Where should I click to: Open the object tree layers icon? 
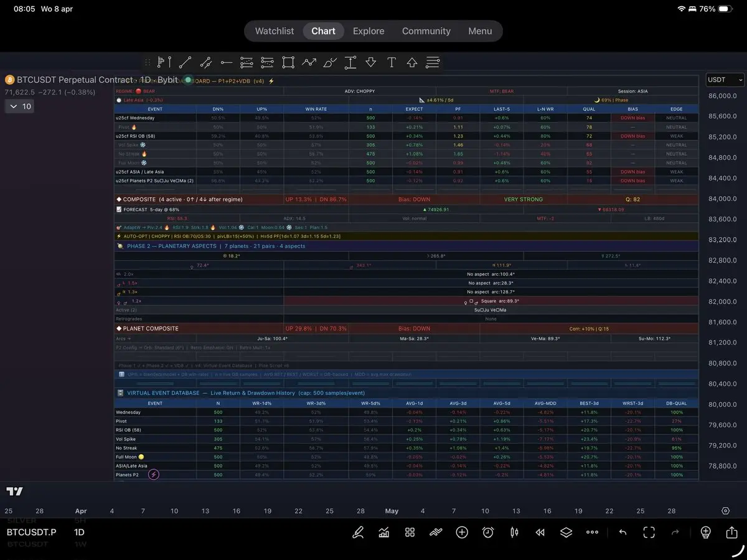coord(566,532)
